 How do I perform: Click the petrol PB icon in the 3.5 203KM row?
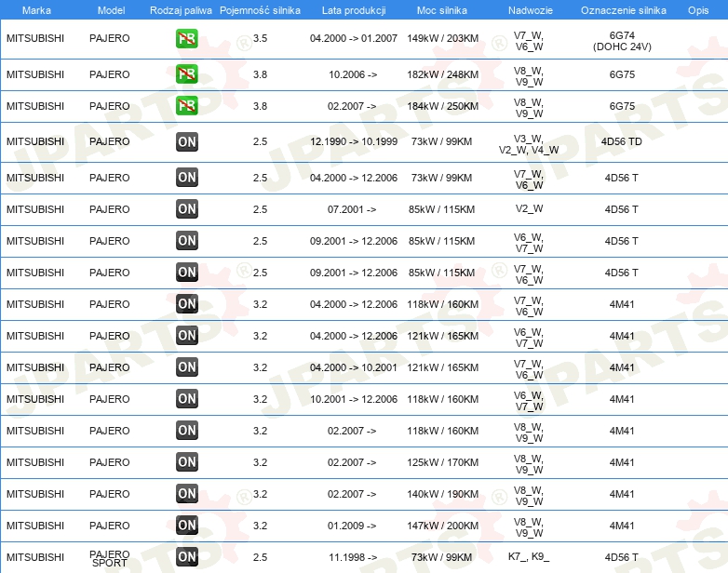click(187, 38)
